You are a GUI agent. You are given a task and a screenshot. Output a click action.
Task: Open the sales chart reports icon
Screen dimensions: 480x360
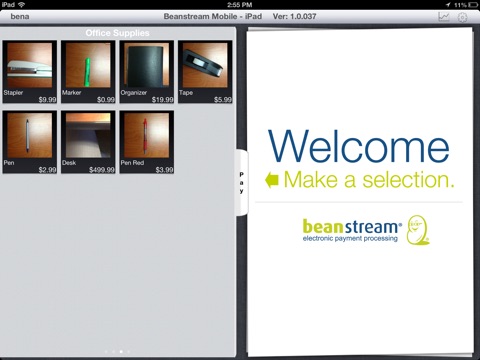(x=444, y=17)
